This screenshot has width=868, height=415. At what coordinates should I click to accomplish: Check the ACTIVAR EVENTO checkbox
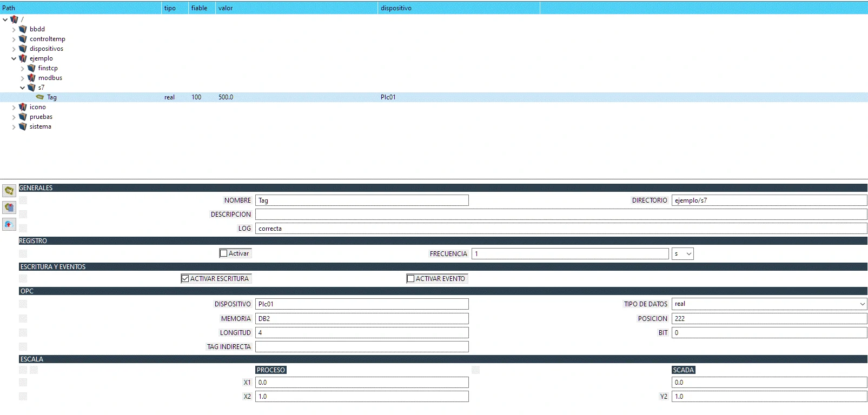click(x=411, y=279)
